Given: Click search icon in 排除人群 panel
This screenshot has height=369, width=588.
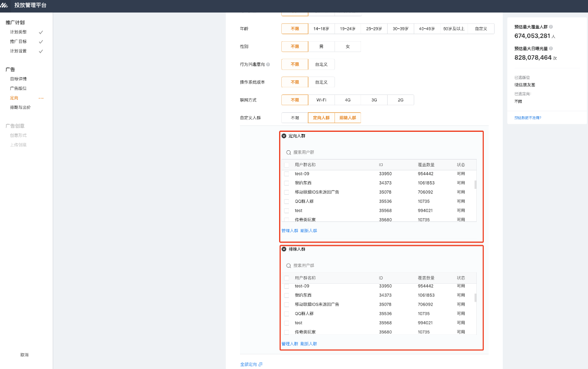Looking at the screenshot, I should (288, 265).
